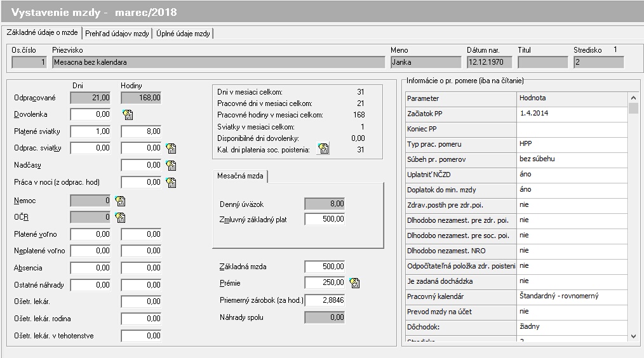Select the Typ prac. pomeru value HPP

[572, 143]
